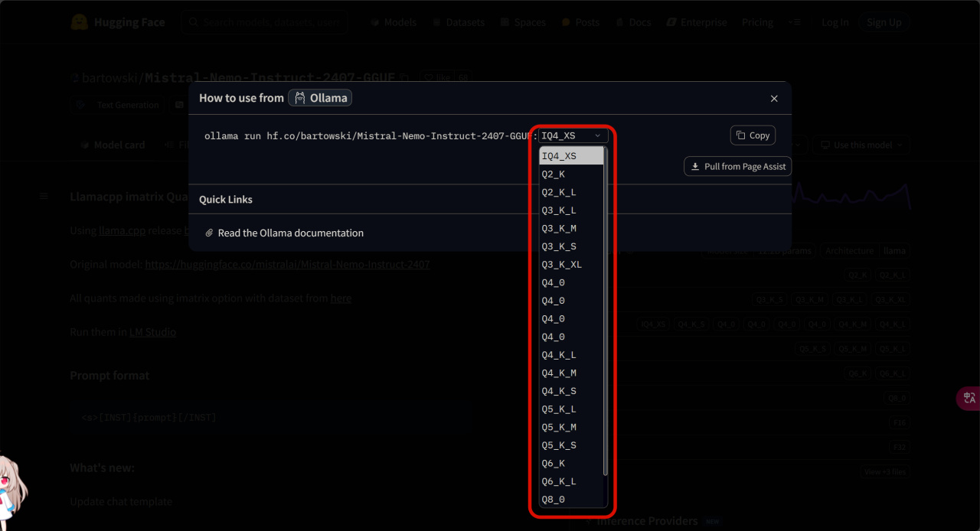Pick Q6_K_L quantization option
980x531 pixels.
571,481
